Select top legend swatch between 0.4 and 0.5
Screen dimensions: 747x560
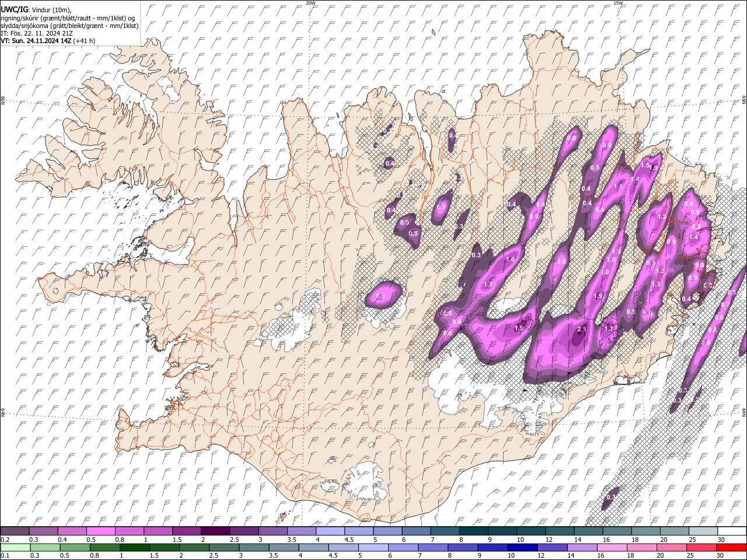pos(72,531)
